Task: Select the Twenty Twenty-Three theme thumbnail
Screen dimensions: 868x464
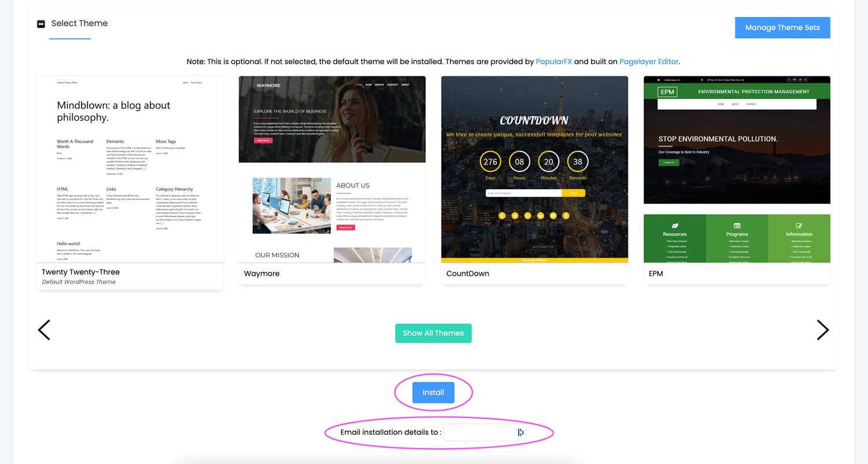Action: 130,170
